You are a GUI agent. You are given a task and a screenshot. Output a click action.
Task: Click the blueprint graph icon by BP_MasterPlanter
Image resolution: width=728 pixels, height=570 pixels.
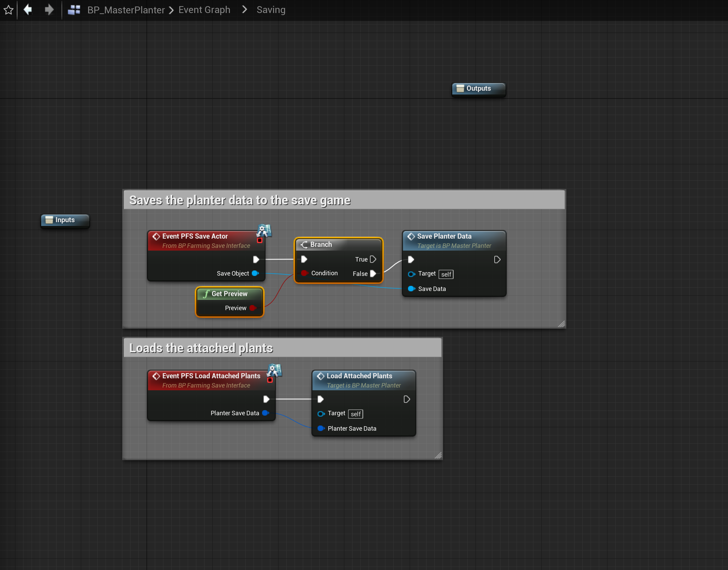point(74,10)
